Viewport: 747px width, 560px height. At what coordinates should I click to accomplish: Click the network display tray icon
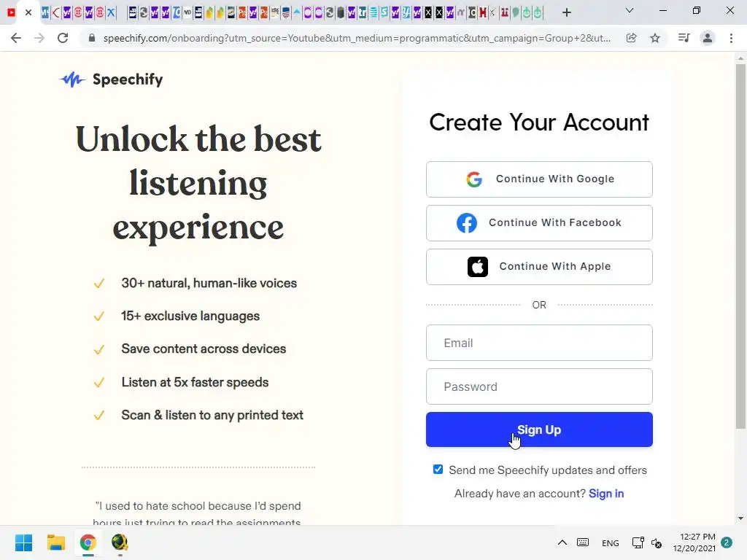click(638, 542)
